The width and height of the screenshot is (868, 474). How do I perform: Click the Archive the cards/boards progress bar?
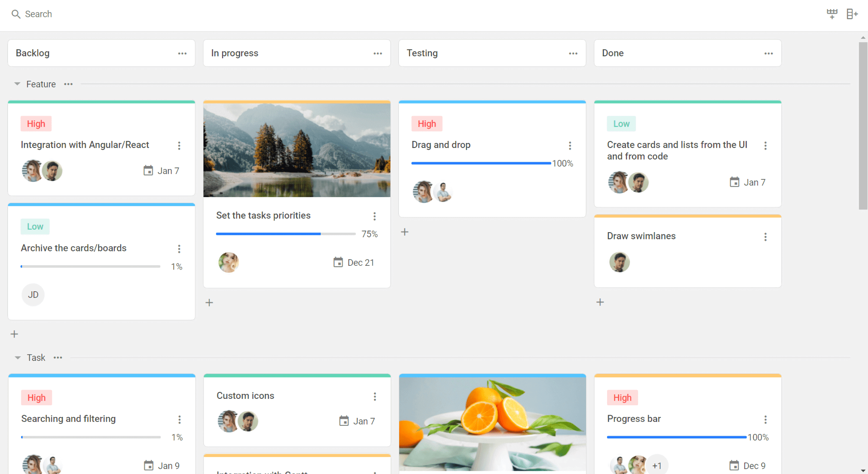(90, 267)
